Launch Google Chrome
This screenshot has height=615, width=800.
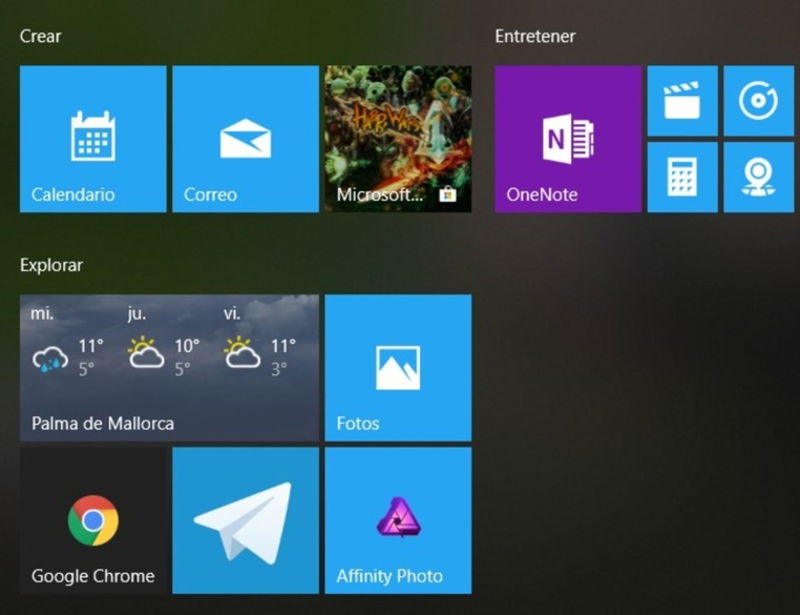[x=91, y=520]
